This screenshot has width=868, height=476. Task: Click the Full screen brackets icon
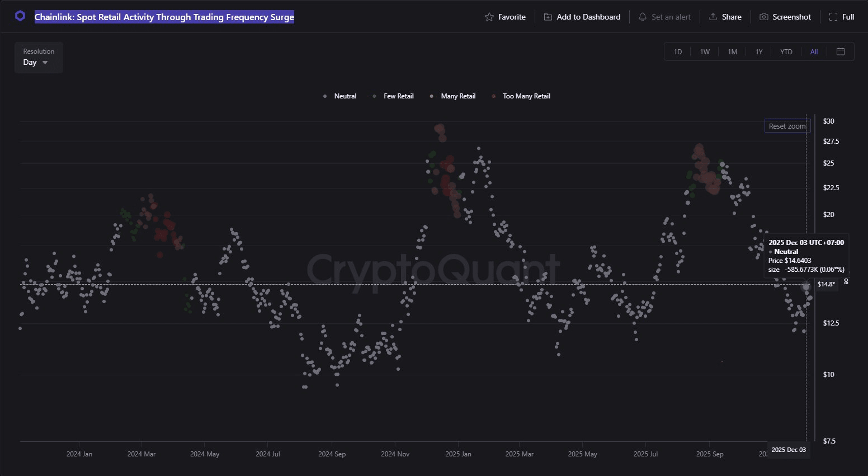pos(833,17)
